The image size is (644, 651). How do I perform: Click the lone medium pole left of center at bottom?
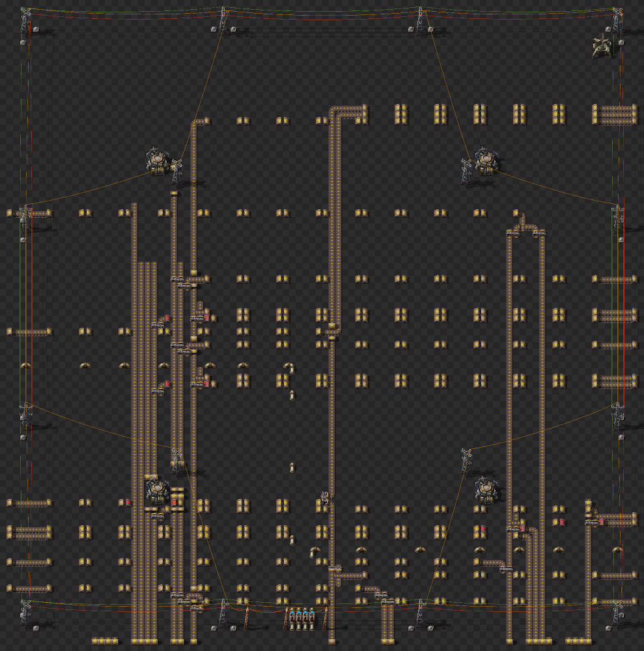tap(247, 618)
